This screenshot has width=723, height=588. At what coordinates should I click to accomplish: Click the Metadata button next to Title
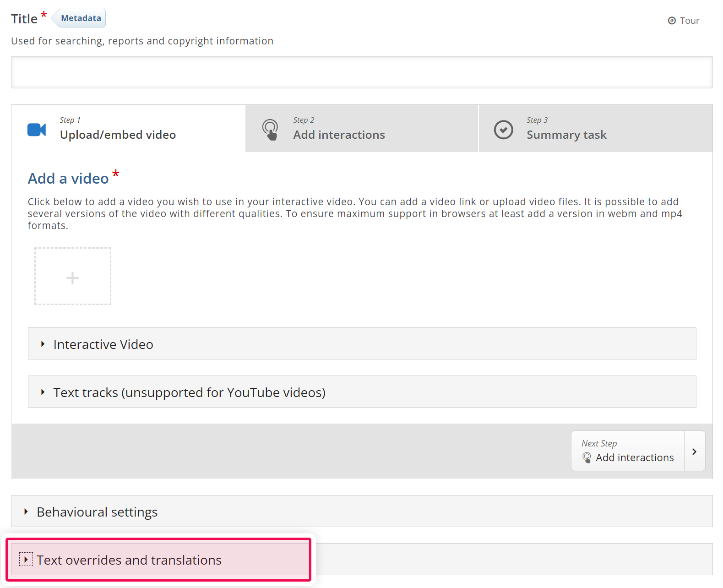pos(79,18)
